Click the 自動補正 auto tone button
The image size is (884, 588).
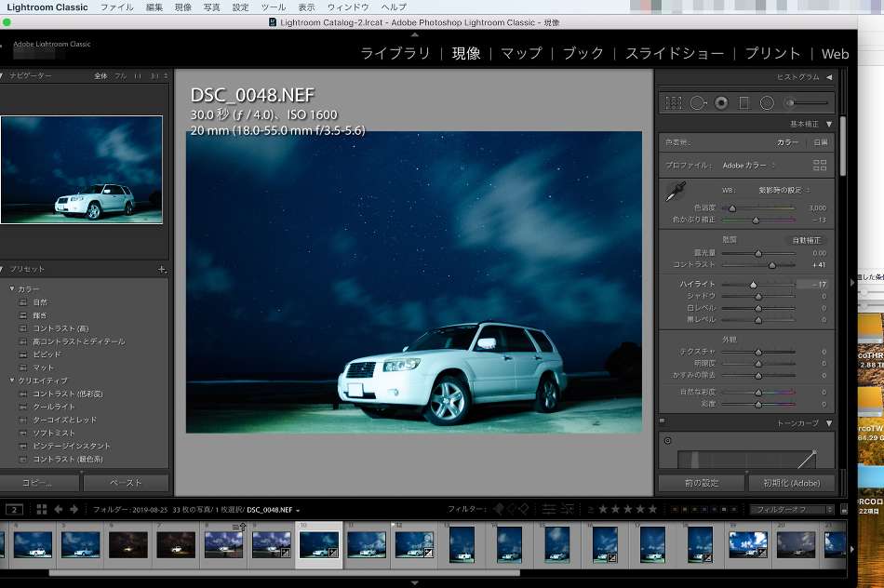[x=806, y=240]
